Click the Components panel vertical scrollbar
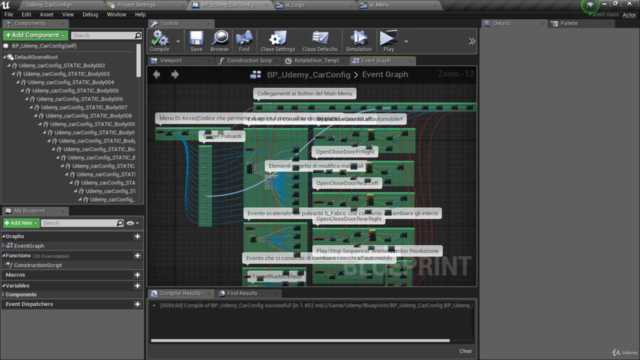 click(139, 60)
